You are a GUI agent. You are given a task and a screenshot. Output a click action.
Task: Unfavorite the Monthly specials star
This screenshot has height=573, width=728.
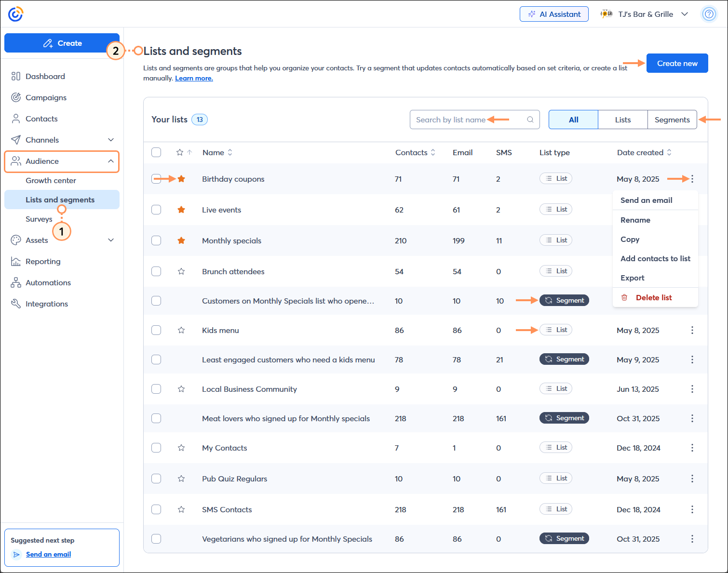[181, 240]
